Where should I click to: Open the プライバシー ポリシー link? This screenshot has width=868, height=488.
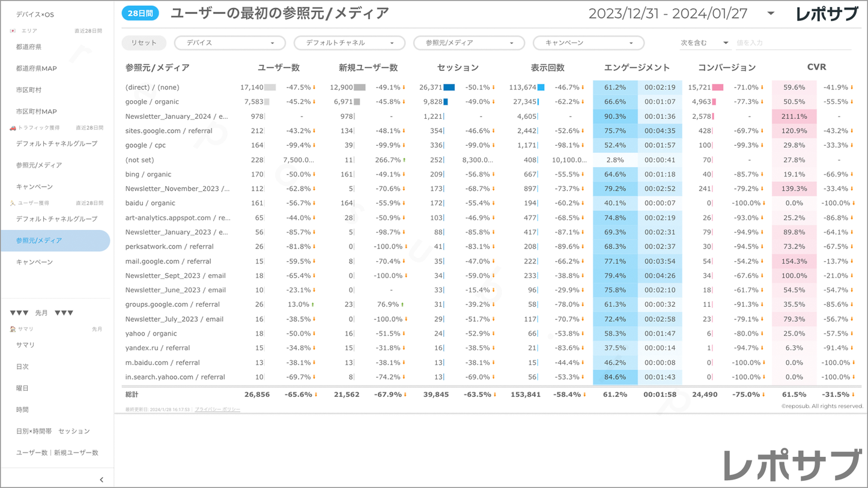coord(217,409)
